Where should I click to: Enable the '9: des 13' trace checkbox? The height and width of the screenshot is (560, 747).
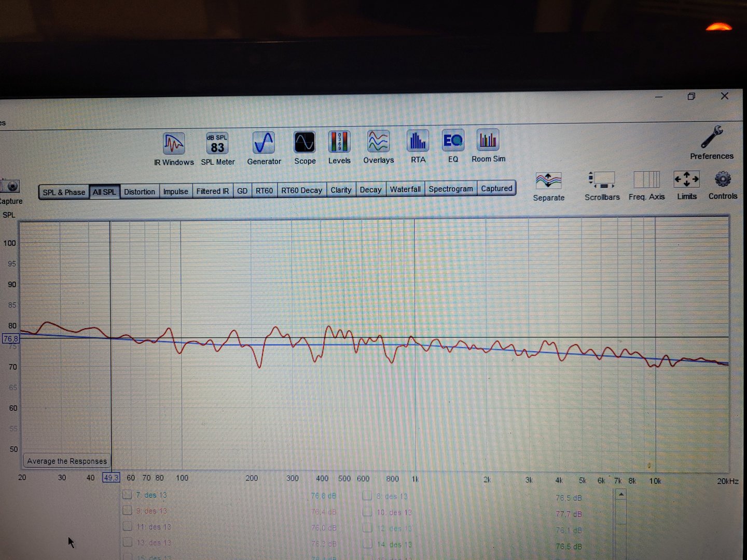(127, 511)
